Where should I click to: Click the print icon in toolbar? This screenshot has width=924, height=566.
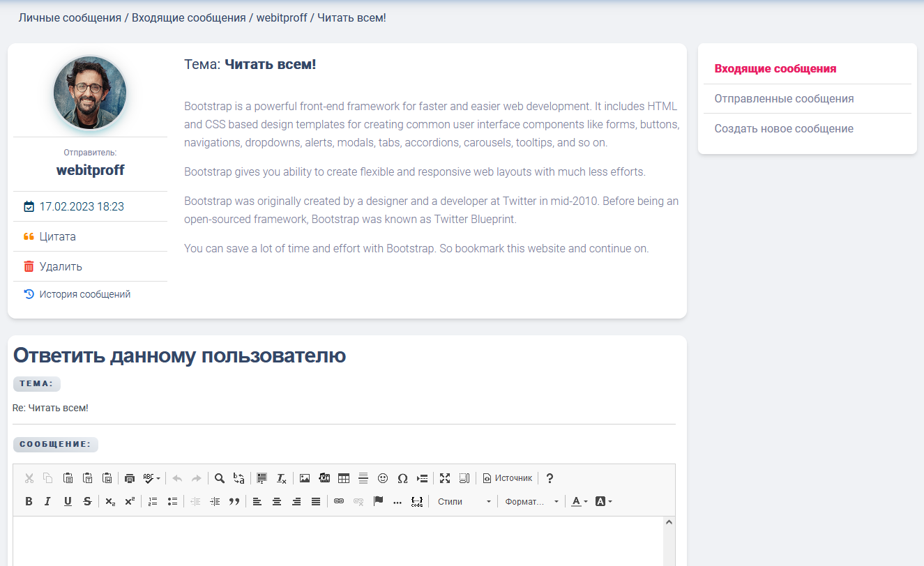(x=130, y=478)
